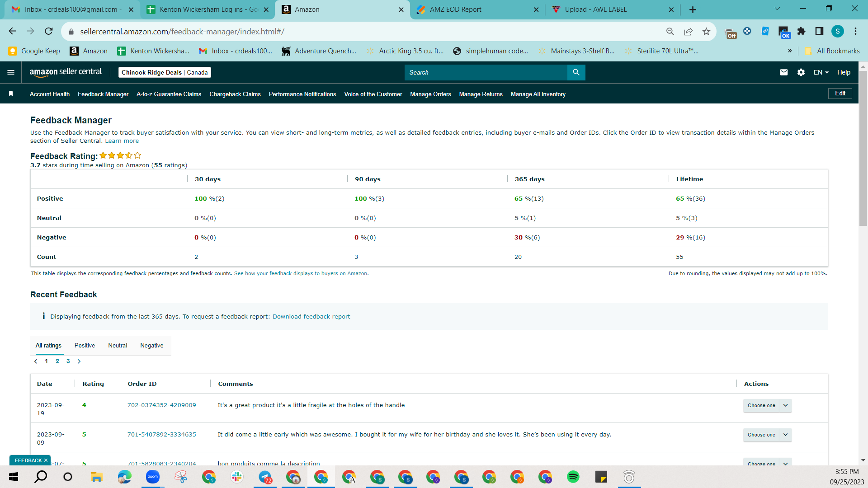The height and width of the screenshot is (488, 868).
Task: Open the All Bookmarks folder
Action: [832, 51]
